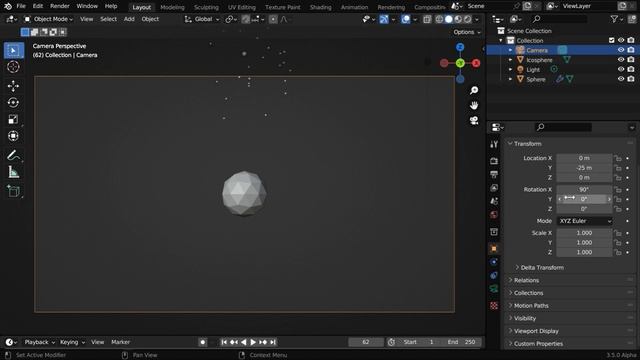640x360 pixels.
Task: Expand the Relations panel
Action: click(x=526, y=280)
